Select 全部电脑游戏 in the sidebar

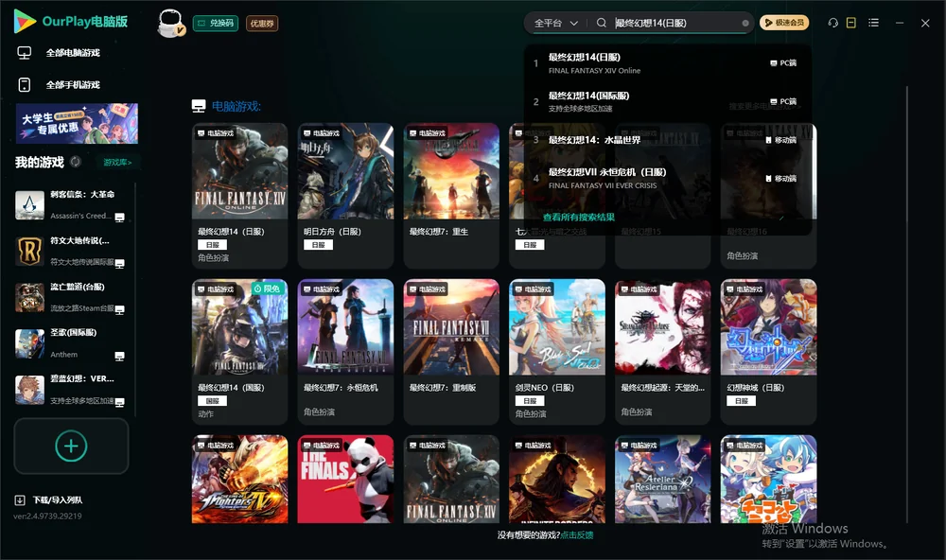point(73,53)
